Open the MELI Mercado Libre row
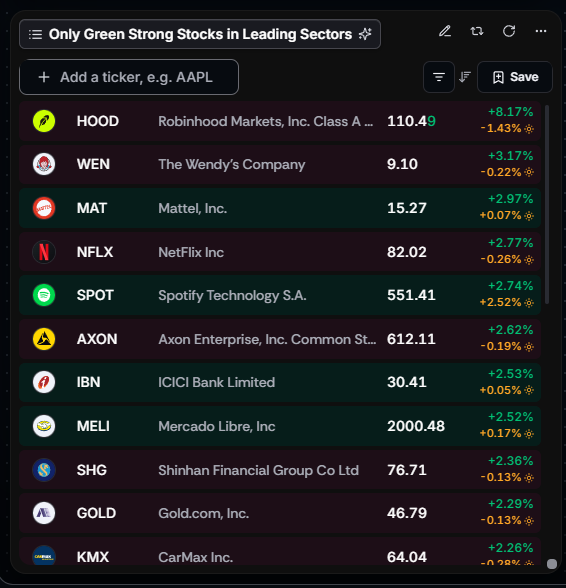 280,426
